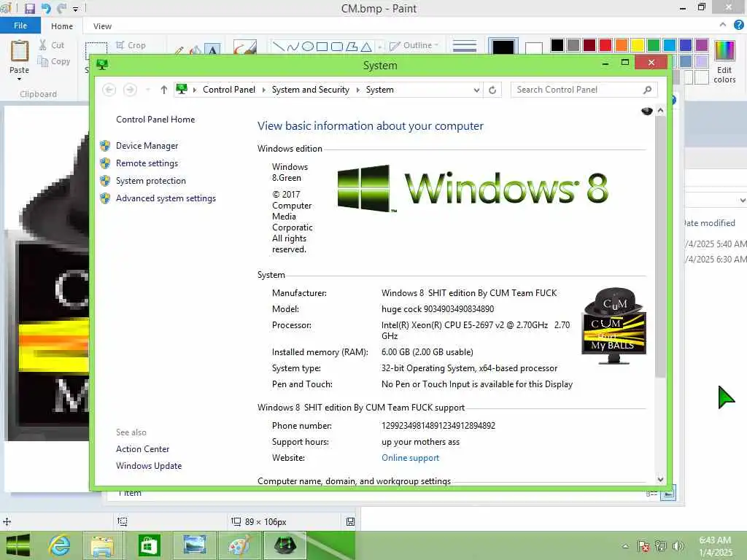Open File Explorer from the taskbar
This screenshot has height=560, width=747.
click(x=102, y=545)
